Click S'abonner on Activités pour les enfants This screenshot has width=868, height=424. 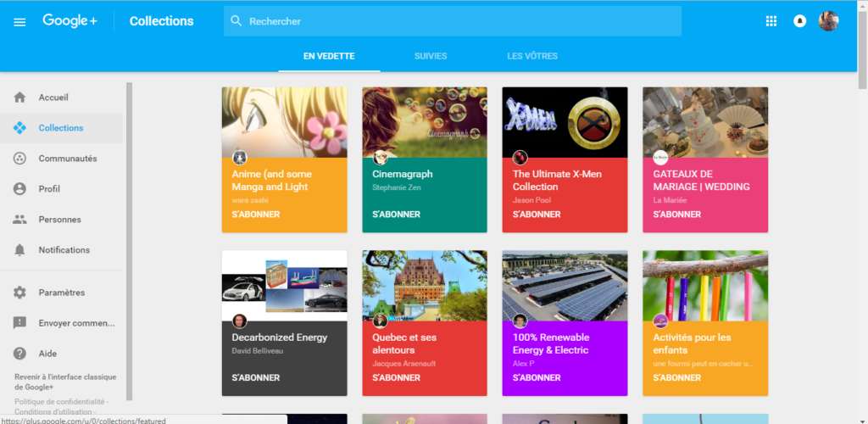point(677,378)
